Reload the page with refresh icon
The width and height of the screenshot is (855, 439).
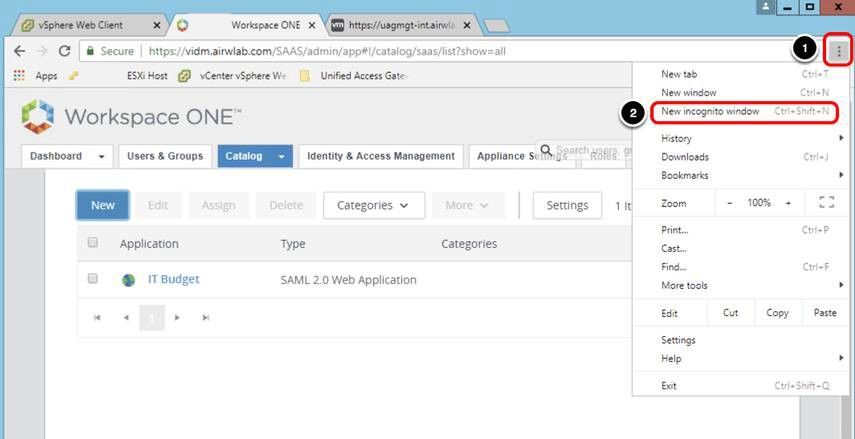click(65, 51)
